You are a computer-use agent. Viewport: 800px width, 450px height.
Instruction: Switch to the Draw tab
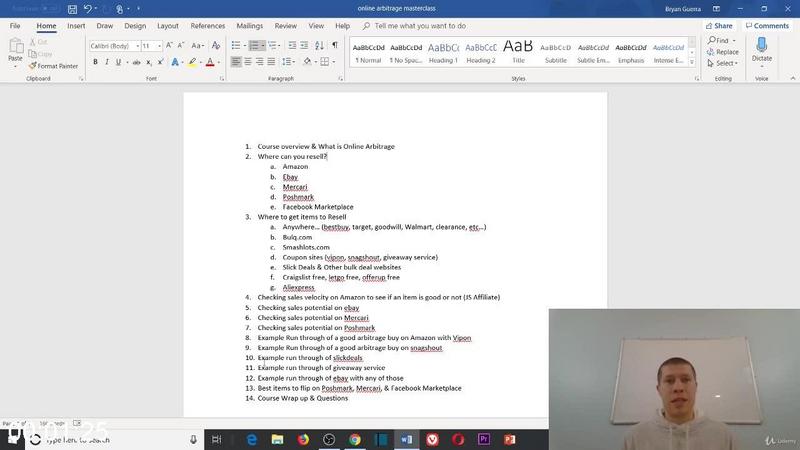pyautogui.click(x=105, y=26)
